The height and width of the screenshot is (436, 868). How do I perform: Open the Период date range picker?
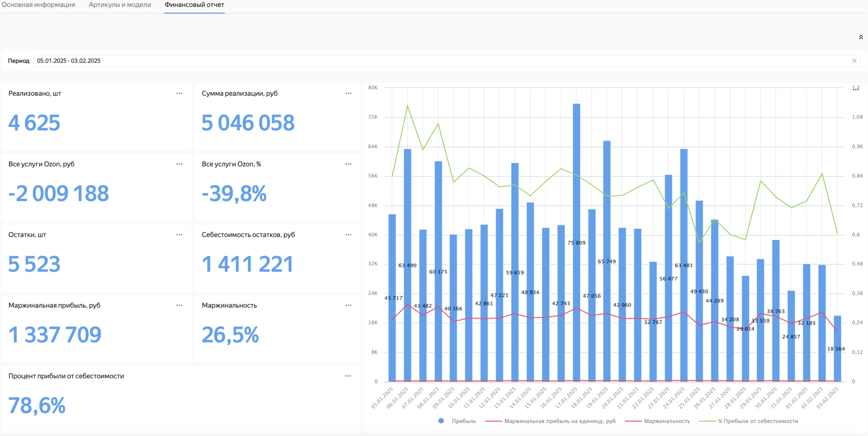point(441,61)
